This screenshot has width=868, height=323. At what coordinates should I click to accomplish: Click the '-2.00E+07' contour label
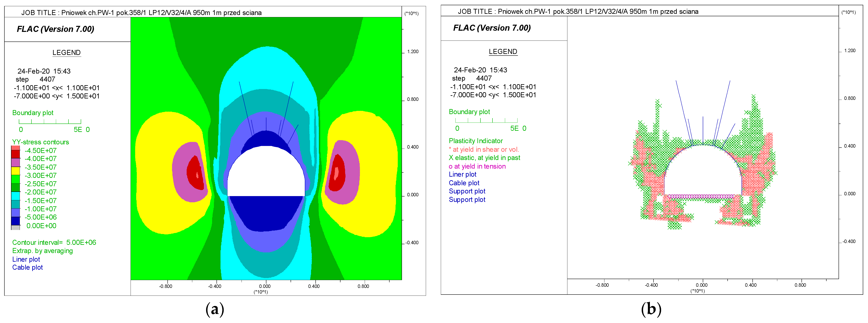[x=41, y=192]
